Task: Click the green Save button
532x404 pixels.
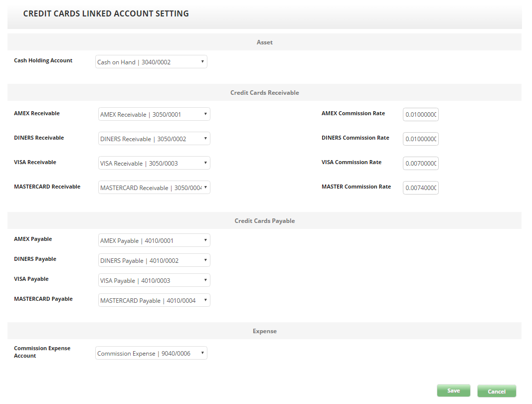Action: point(453,391)
